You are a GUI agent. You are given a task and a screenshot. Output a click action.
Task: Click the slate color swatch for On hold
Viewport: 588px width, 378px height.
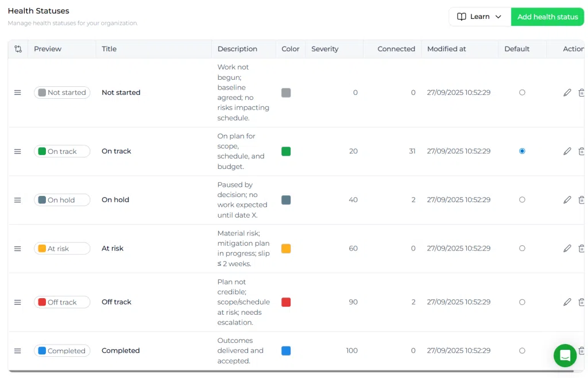point(286,200)
